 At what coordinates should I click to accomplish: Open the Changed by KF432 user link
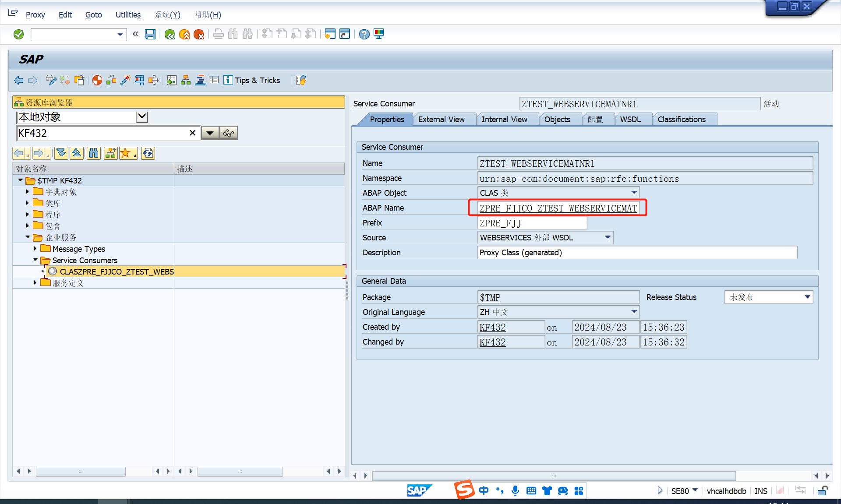(492, 342)
